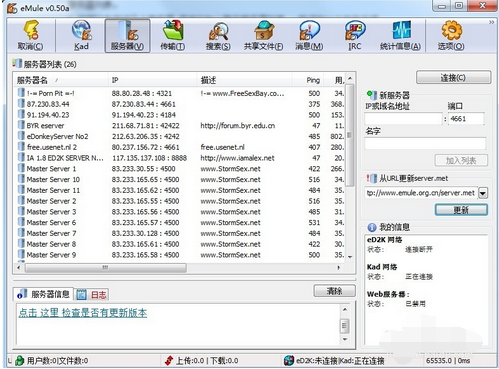Open the Statistics (统计信息) toolbar icon
499x369 pixels.
(x=401, y=31)
